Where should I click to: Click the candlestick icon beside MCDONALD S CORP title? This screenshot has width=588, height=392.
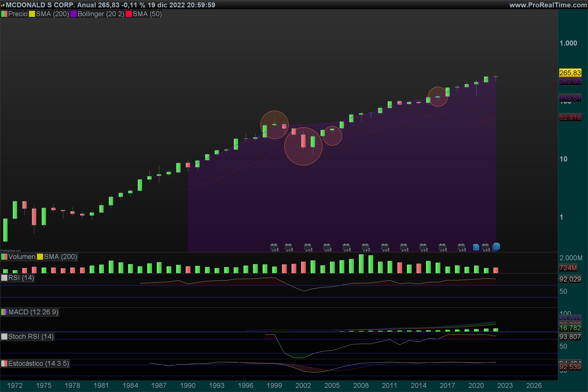[2, 5]
